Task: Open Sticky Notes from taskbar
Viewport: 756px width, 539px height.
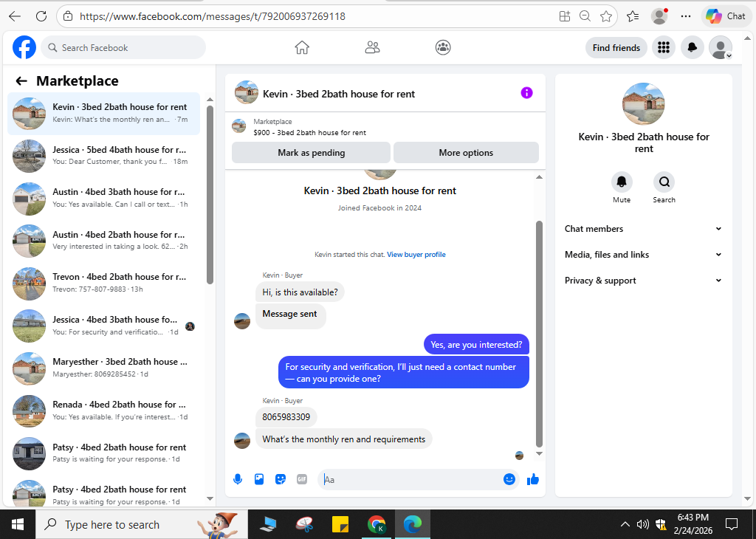Action: pos(340,524)
